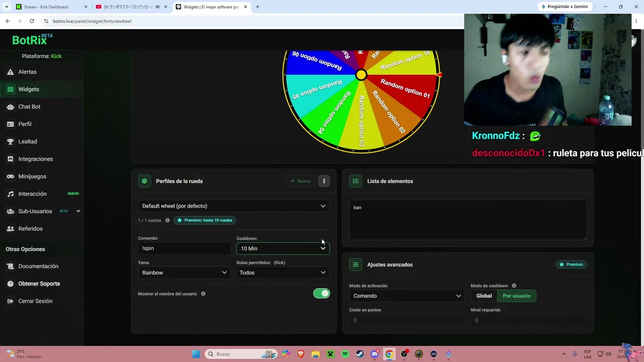The image size is (644, 362).
Task: Click the Chat Bot robot icon
Action: tap(10, 107)
